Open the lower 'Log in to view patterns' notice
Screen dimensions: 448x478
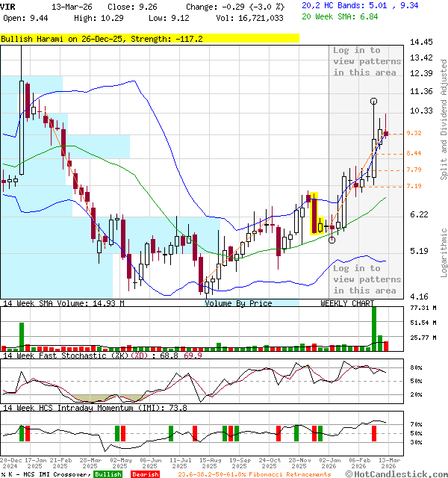[365, 279]
